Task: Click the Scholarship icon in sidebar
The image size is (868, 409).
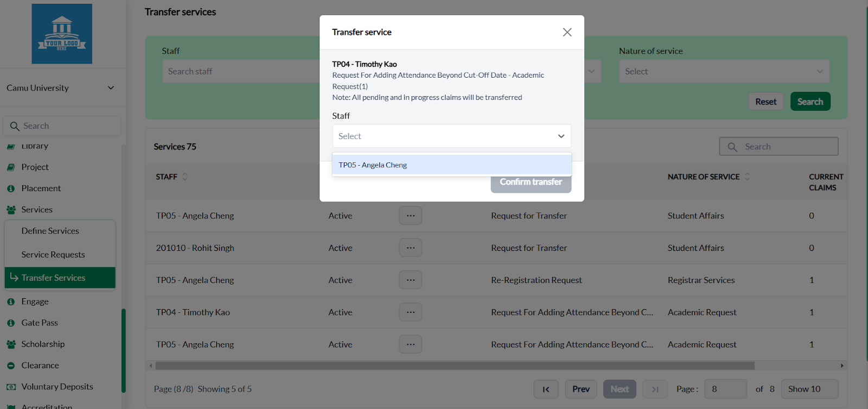Action: 11,344
